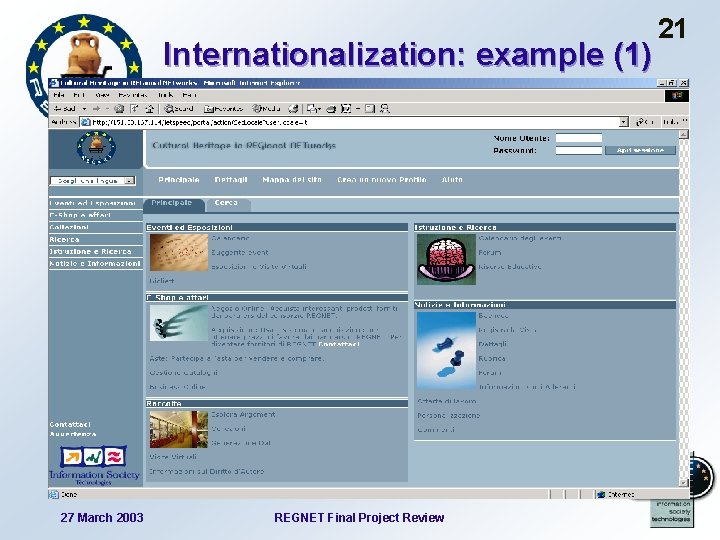Click the Password input field
This screenshot has width=720, height=540.
point(579,151)
